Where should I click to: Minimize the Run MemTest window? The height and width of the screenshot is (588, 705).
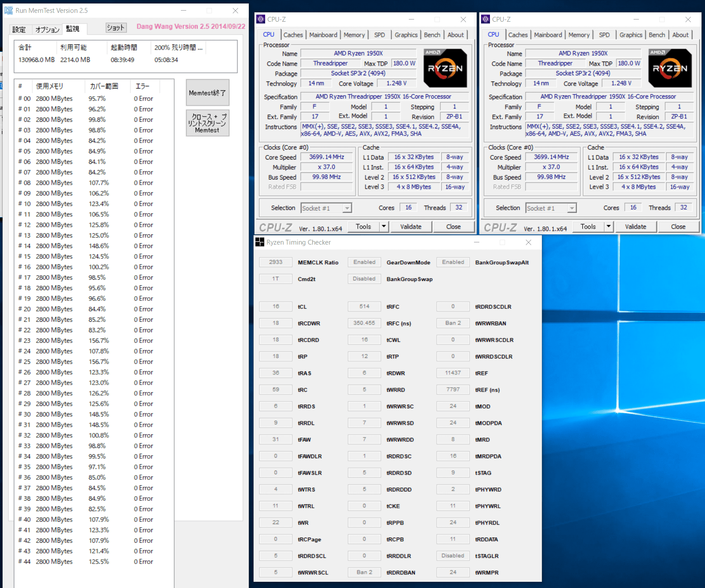[184, 10]
